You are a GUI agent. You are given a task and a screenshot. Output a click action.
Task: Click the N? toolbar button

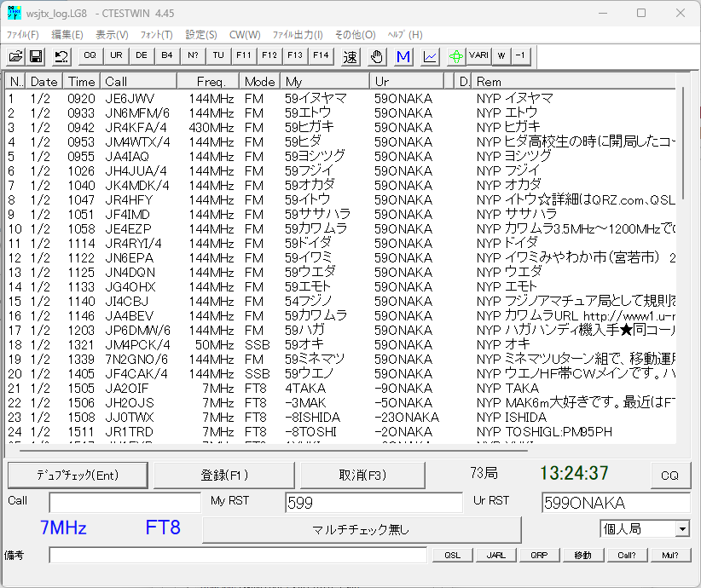193,56
